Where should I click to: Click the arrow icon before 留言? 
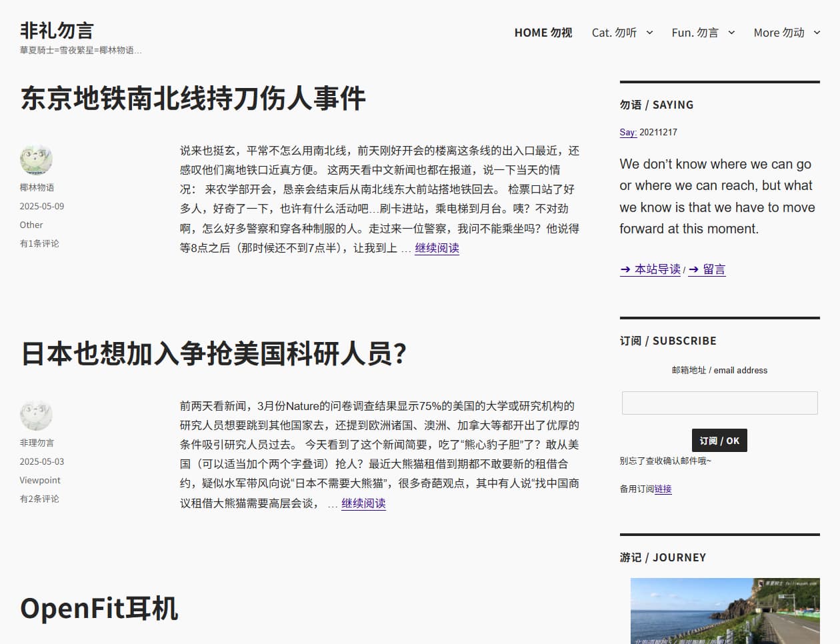tap(694, 269)
